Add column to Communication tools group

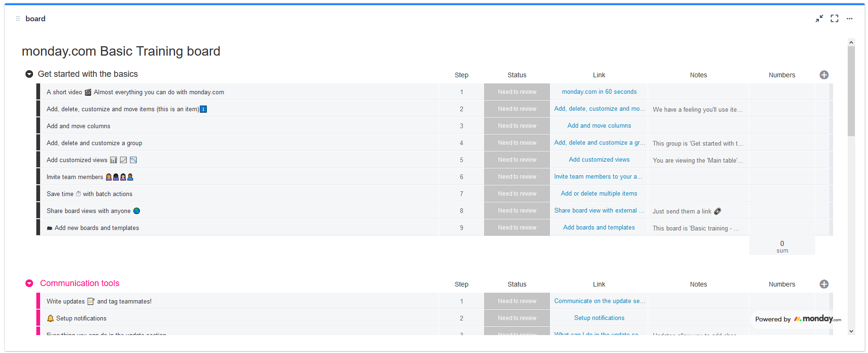click(x=824, y=284)
